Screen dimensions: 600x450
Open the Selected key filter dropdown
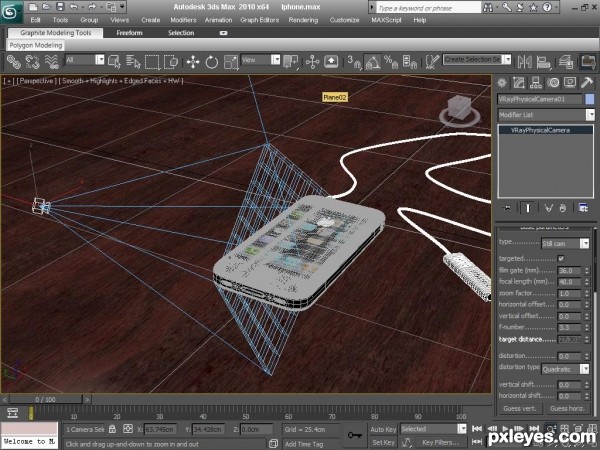[x=433, y=429]
